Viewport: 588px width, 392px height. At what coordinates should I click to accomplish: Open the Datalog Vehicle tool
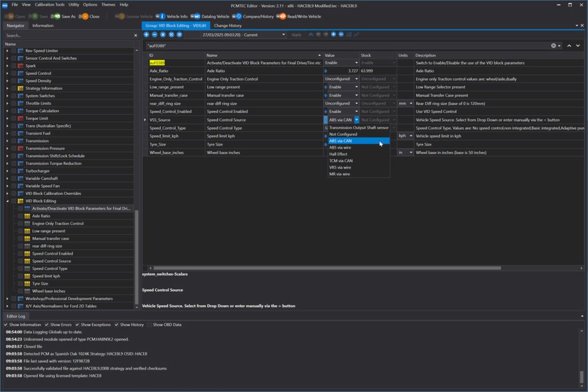195,17
